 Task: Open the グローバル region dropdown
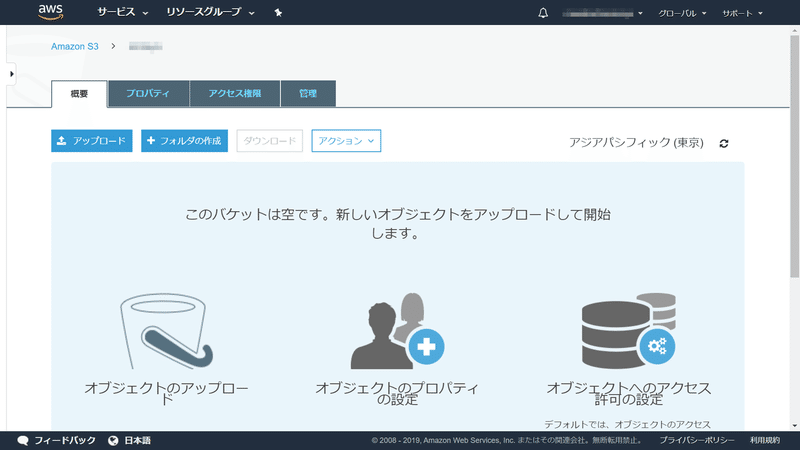tap(682, 13)
